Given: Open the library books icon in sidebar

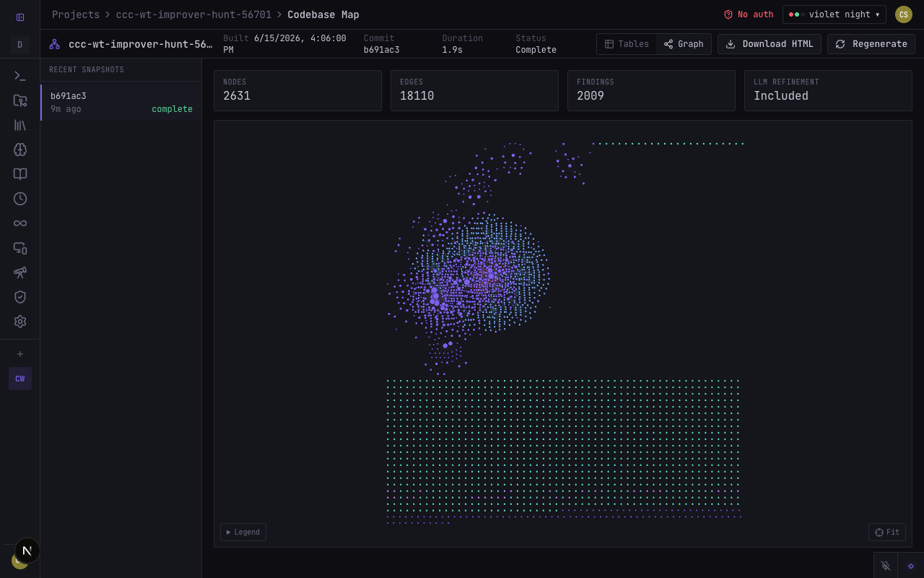Looking at the screenshot, I should (20, 125).
